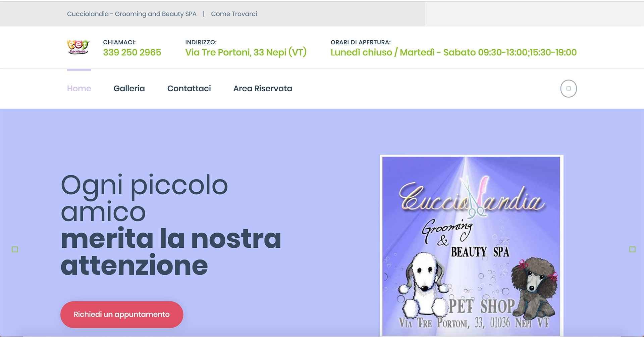Screen dimensions: 644x337
Task: Open the Galleria menu item
Action: pyautogui.click(x=129, y=89)
